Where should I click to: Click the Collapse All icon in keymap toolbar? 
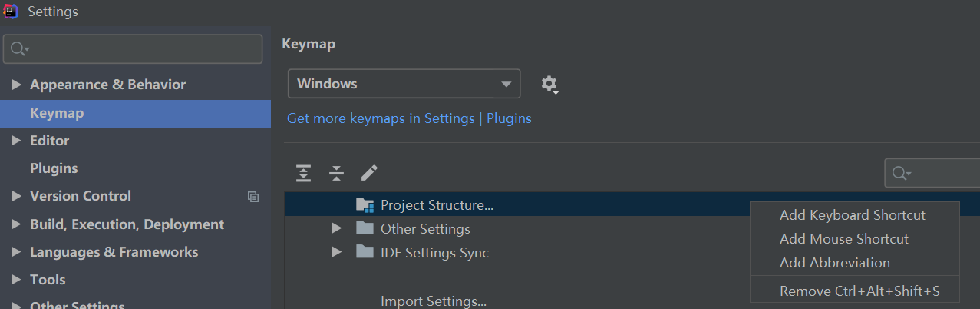click(336, 173)
